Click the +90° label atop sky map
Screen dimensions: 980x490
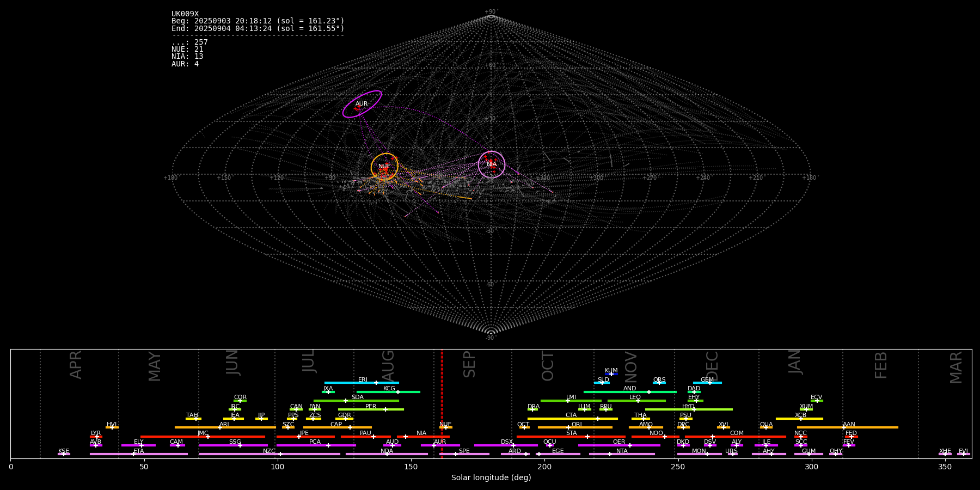click(x=491, y=11)
